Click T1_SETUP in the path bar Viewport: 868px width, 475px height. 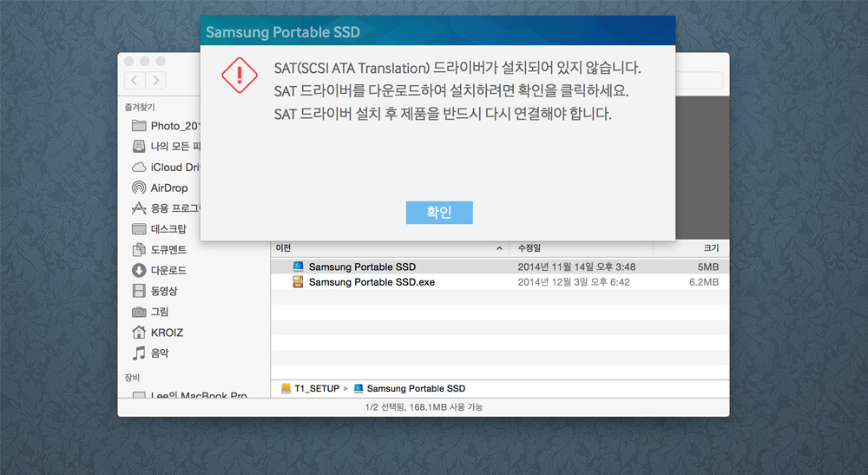pyautogui.click(x=316, y=388)
